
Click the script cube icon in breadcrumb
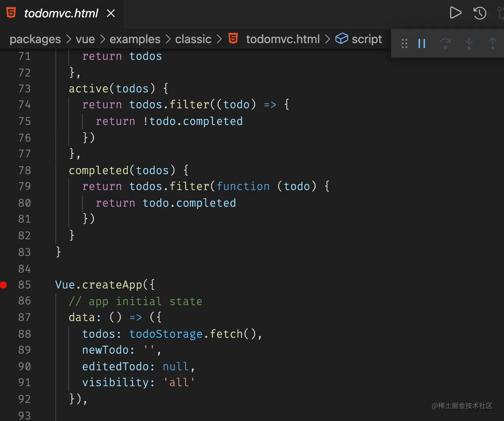tap(342, 39)
